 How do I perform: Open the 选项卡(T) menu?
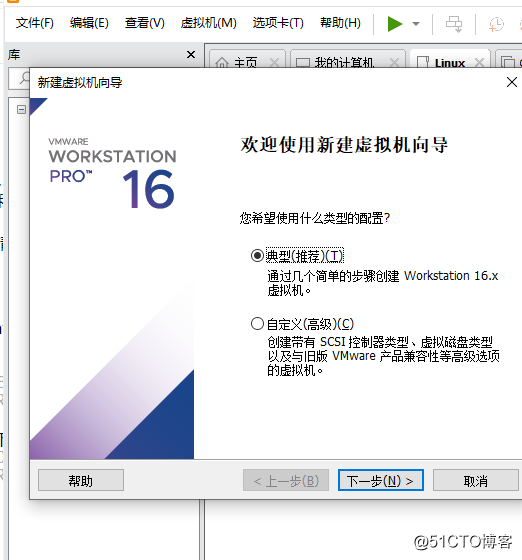[x=278, y=23]
